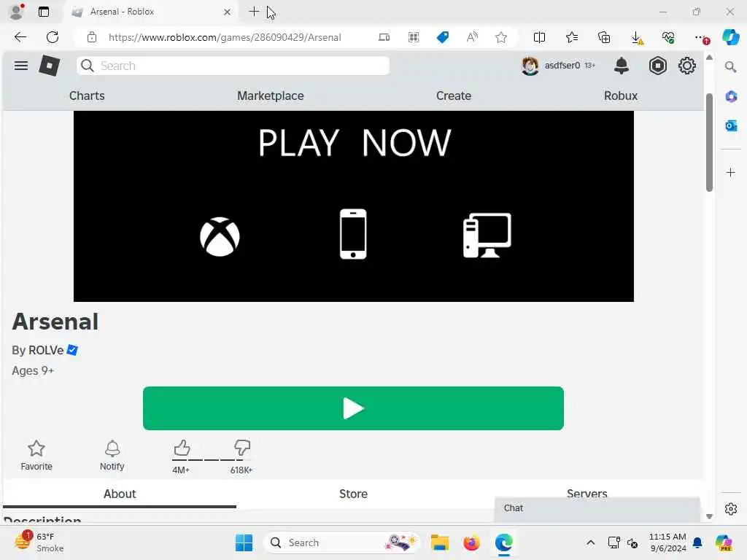This screenshot has height=560, width=747.
Task: Open the Windows Start menu
Action: pyautogui.click(x=244, y=542)
